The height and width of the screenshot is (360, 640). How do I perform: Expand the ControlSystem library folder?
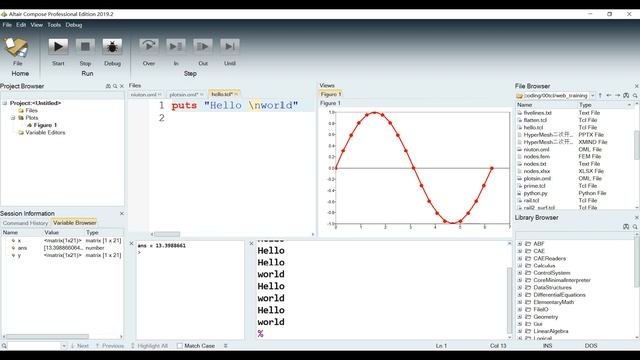(520, 273)
